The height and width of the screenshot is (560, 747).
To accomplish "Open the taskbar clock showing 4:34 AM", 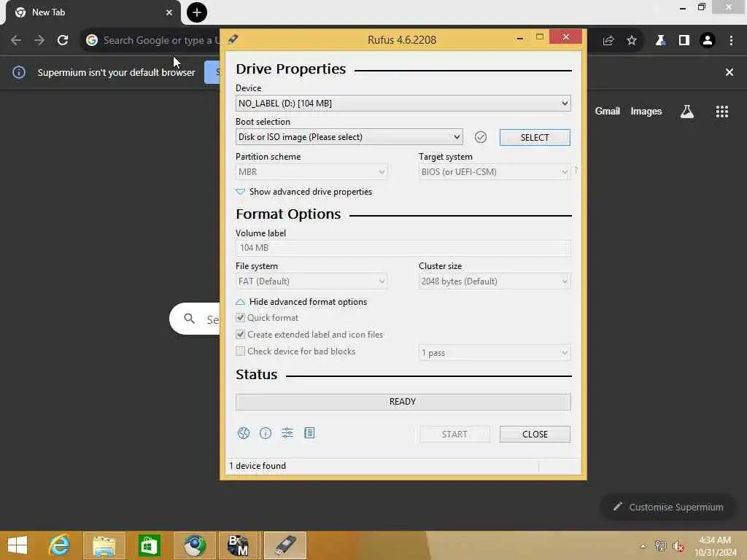I will pos(715,546).
